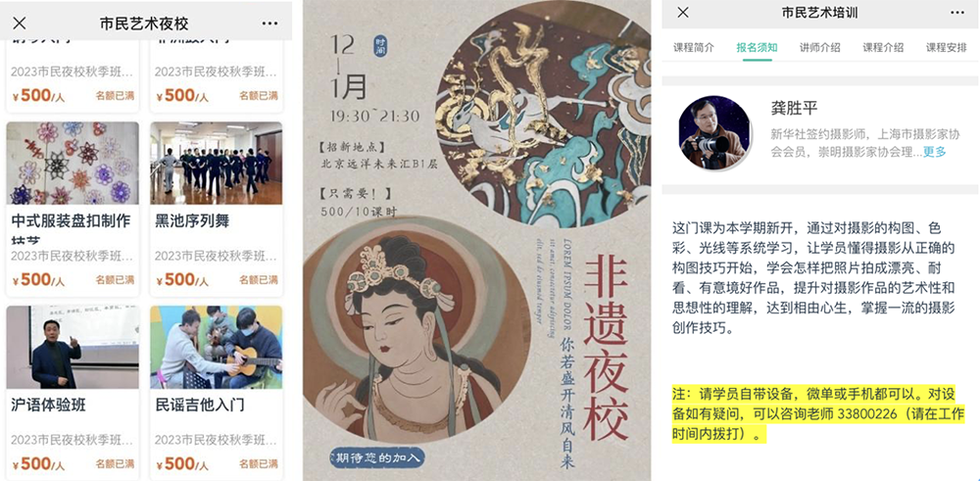This screenshot has height=481, width=980.
Task: Close the 市民艺术夜校 page with the X
Action: [x=20, y=24]
